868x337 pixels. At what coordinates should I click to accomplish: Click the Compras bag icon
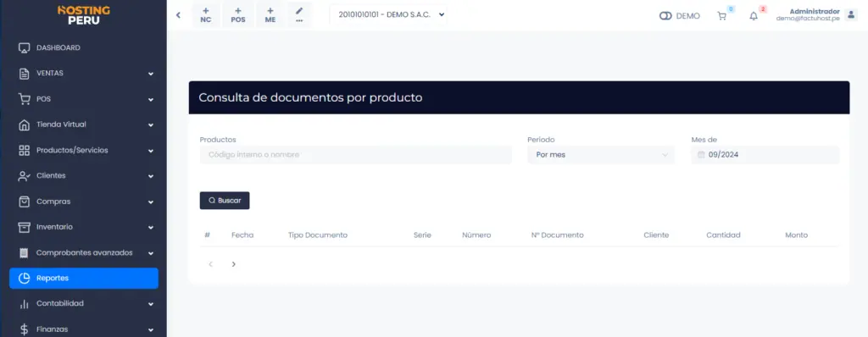[x=24, y=202]
